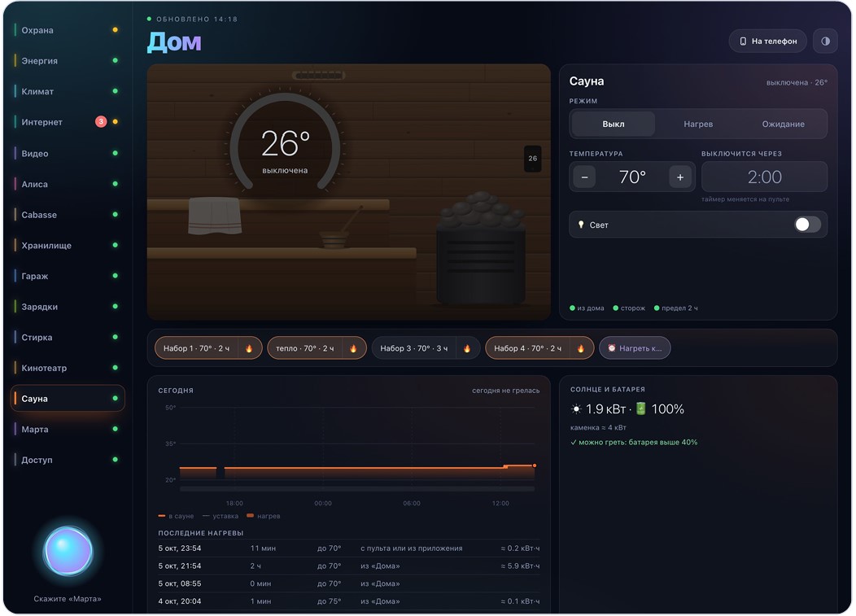The width and height of the screenshot is (856, 616).
Task: Tap the flame icon on Набор 3 preset
Action: tap(467, 348)
